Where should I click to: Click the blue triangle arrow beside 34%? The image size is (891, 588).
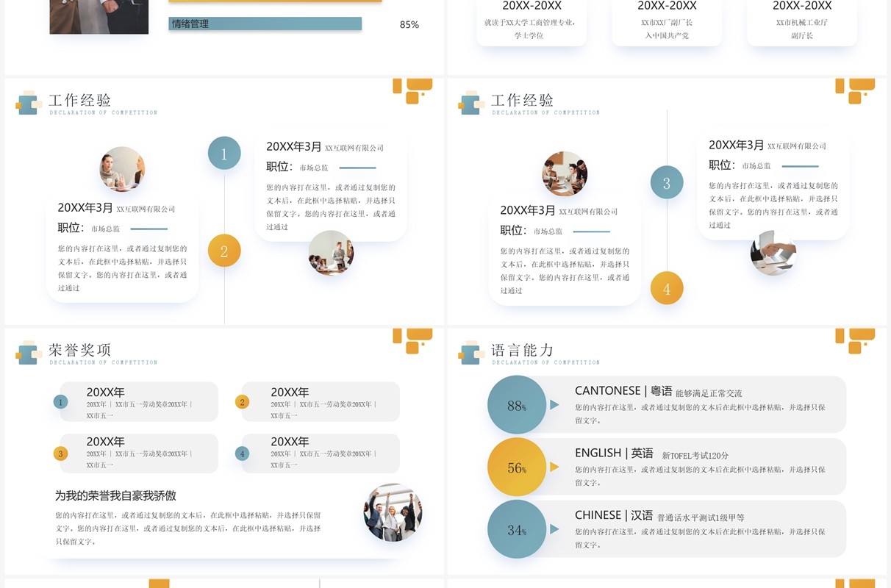pos(554,529)
